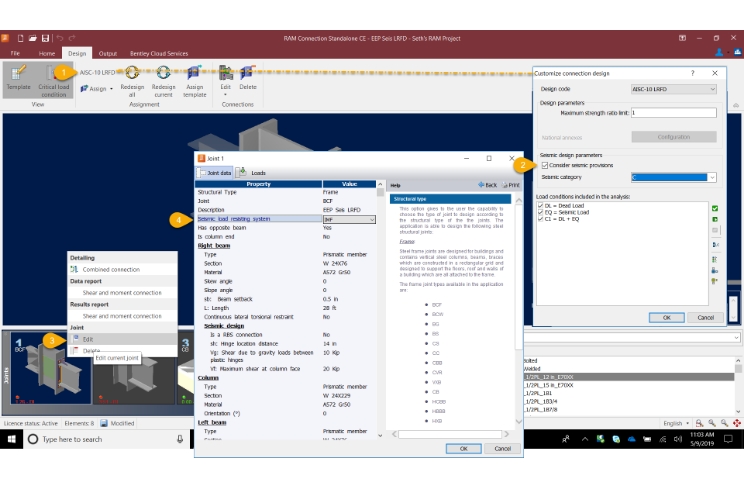Toggle C1 = DL + EQ checkbox

click(540, 219)
